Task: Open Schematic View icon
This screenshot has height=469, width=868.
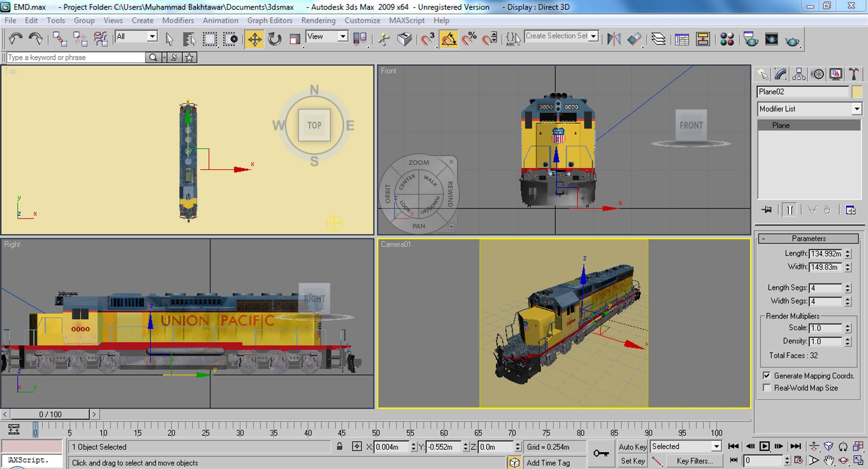Action: [x=703, y=39]
